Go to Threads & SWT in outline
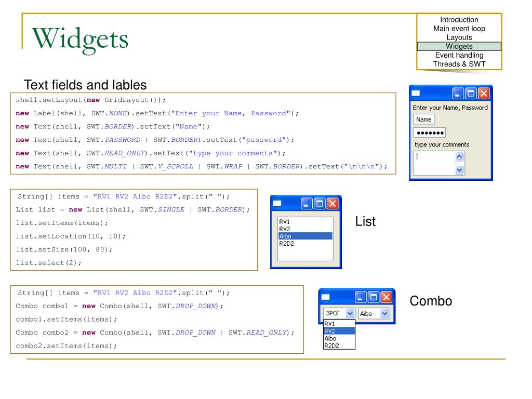 point(459,64)
